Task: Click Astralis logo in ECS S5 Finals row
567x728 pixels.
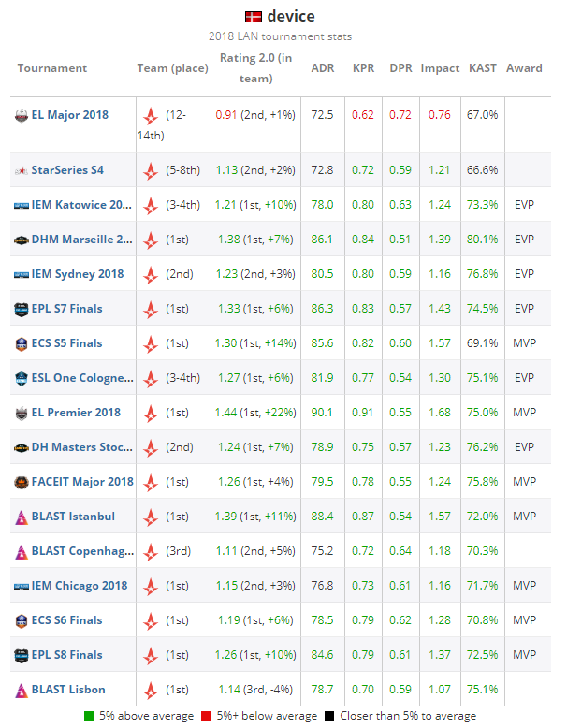Action: click(151, 344)
